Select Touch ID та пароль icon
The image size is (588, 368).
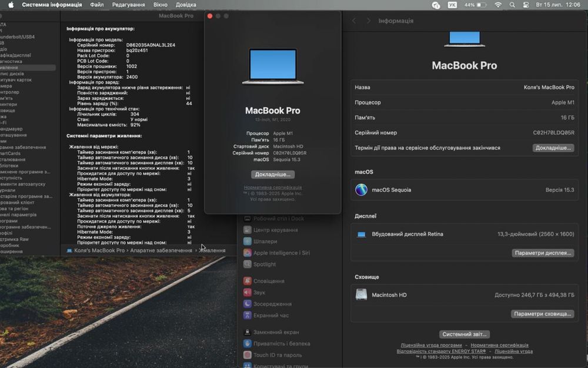coord(247,355)
